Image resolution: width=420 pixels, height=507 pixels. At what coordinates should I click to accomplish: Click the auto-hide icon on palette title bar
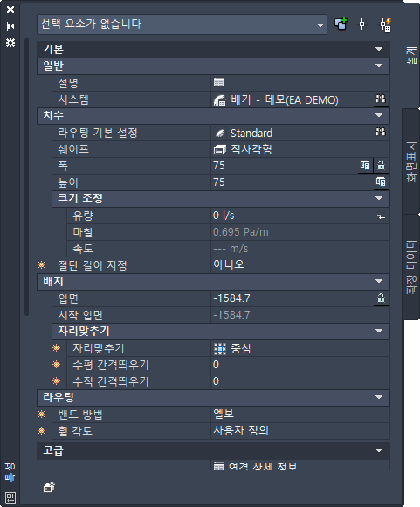point(10,26)
